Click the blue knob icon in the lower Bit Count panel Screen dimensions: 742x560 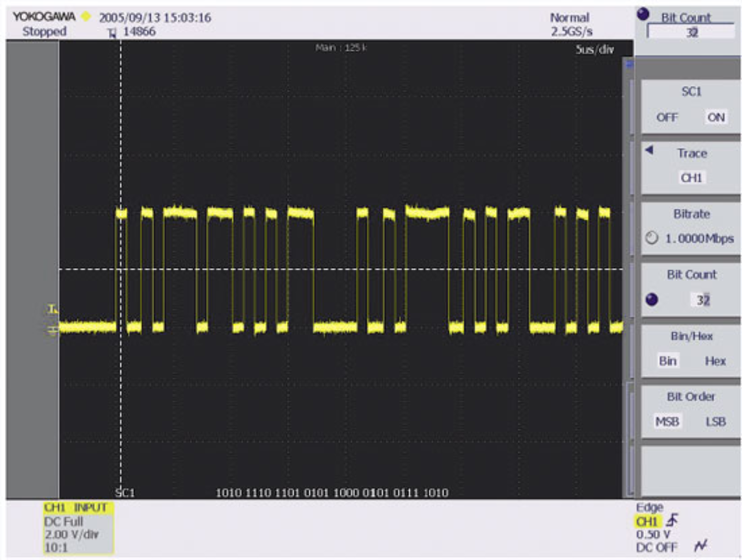(652, 300)
